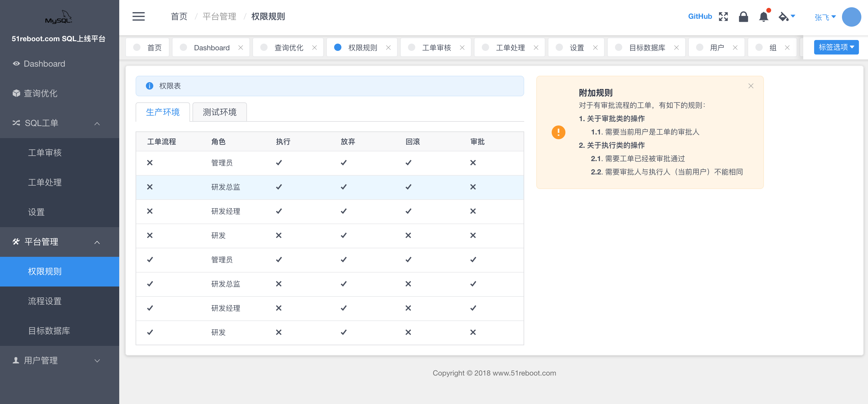Open Dashboard label in the sidebar
This screenshot has width=868, height=404.
coord(44,64)
